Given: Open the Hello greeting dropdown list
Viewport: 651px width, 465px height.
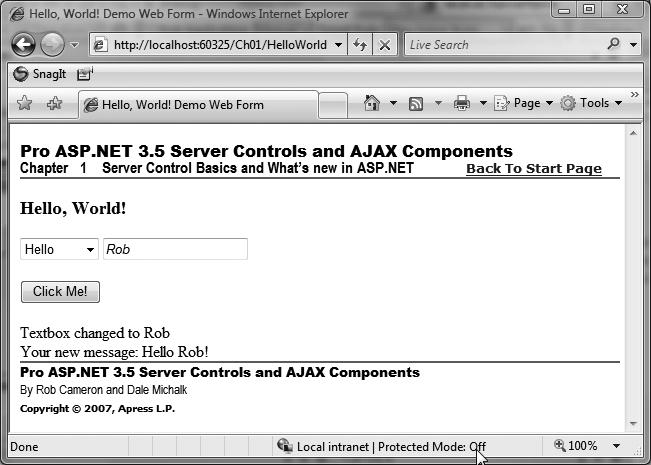Looking at the screenshot, I should click(59, 249).
